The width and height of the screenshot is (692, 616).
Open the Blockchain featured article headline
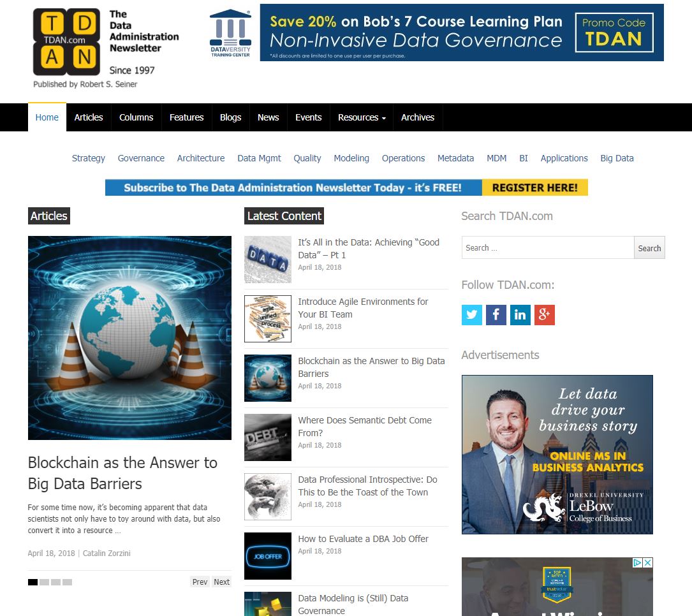pyautogui.click(x=122, y=473)
